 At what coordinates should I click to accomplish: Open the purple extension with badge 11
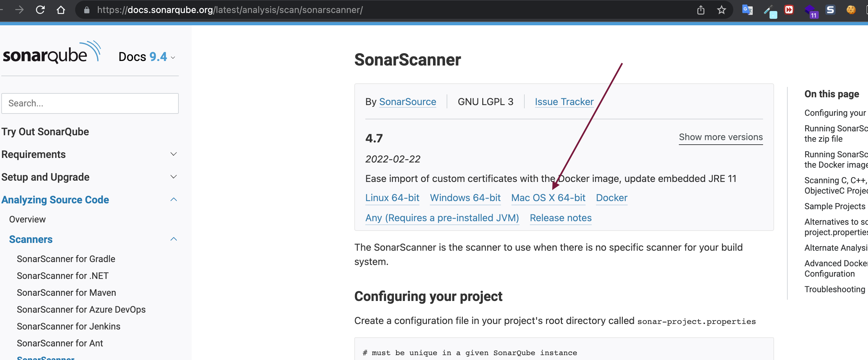(x=811, y=10)
